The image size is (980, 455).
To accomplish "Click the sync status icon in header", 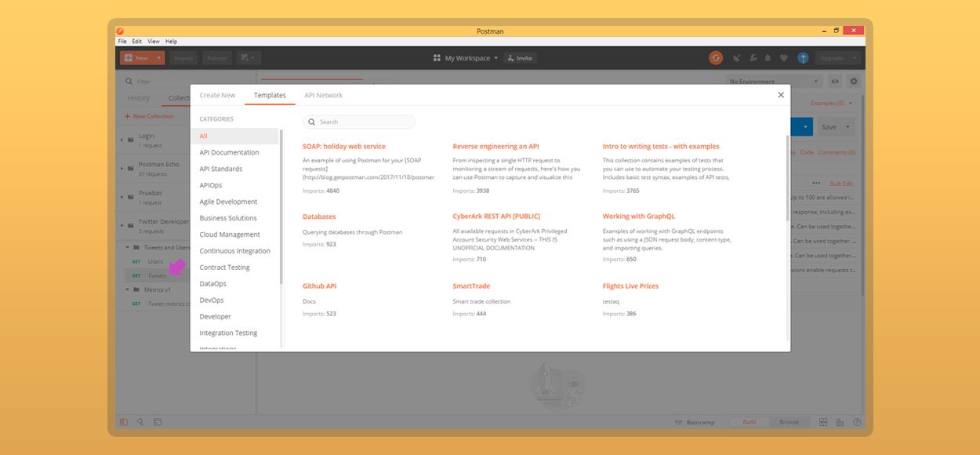I will (716, 58).
